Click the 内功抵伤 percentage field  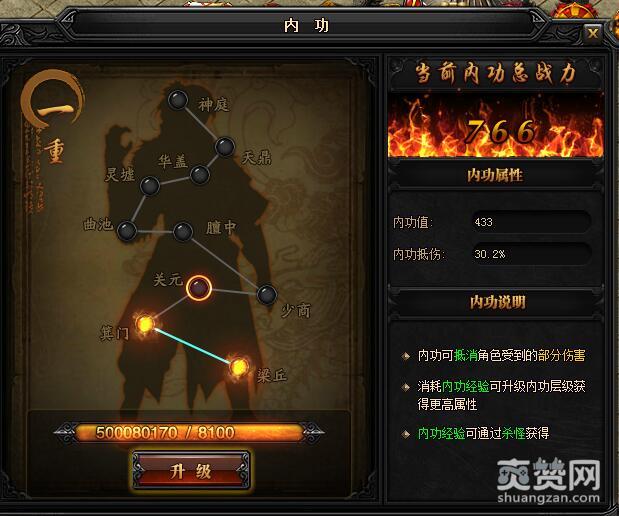coord(531,254)
